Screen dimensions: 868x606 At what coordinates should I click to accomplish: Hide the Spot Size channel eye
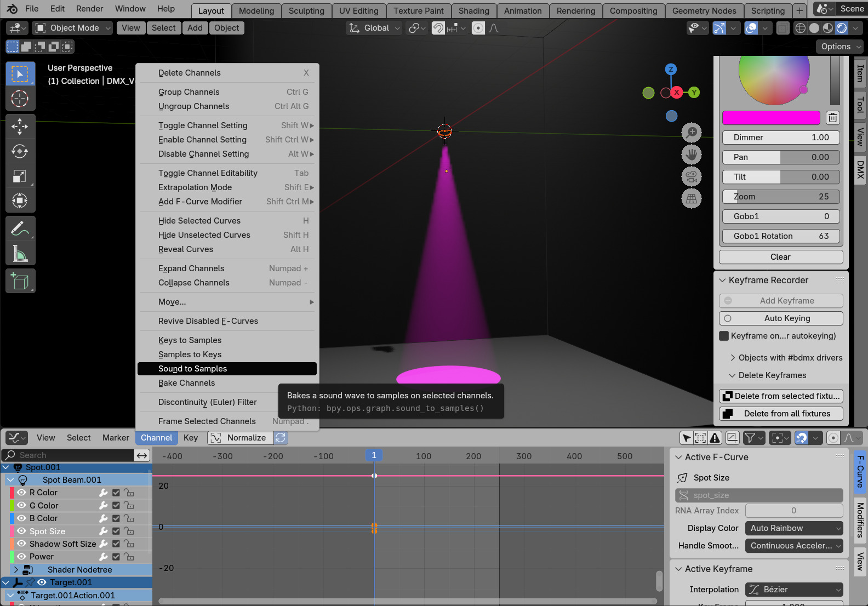tap(22, 531)
